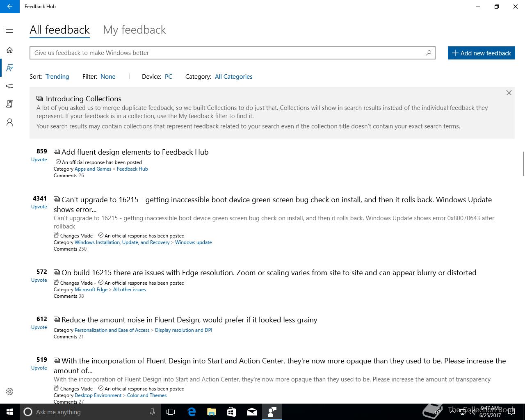The image size is (525, 420).
Task: Click Feedback Hub taskbar icon
Action: tap(272, 412)
